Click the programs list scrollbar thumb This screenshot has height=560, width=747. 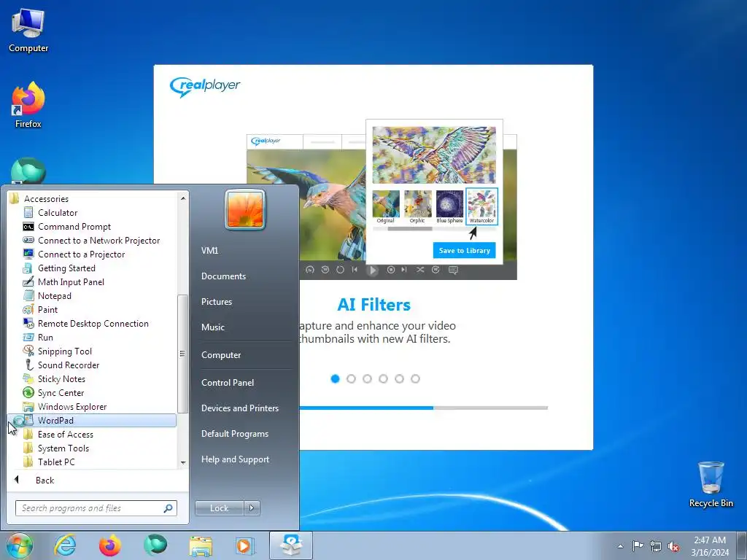click(182, 354)
